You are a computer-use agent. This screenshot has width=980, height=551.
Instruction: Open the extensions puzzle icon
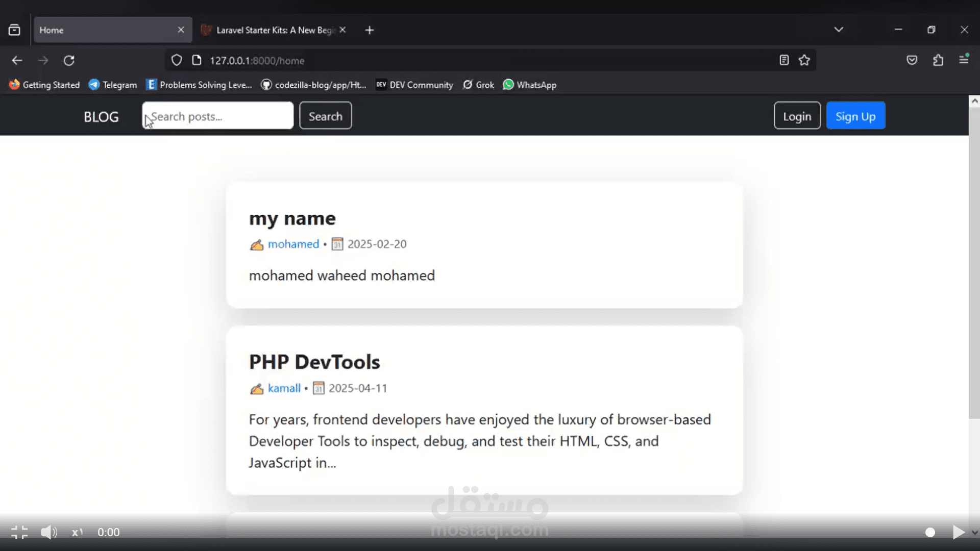(938, 60)
